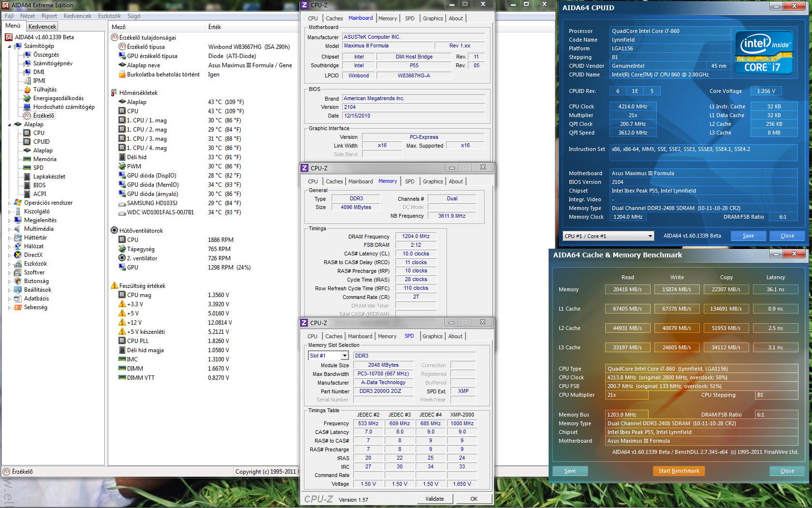The height and width of the screenshot is (508, 812).
Task: Open About tab in middle CPU-Z window
Action: (456, 181)
